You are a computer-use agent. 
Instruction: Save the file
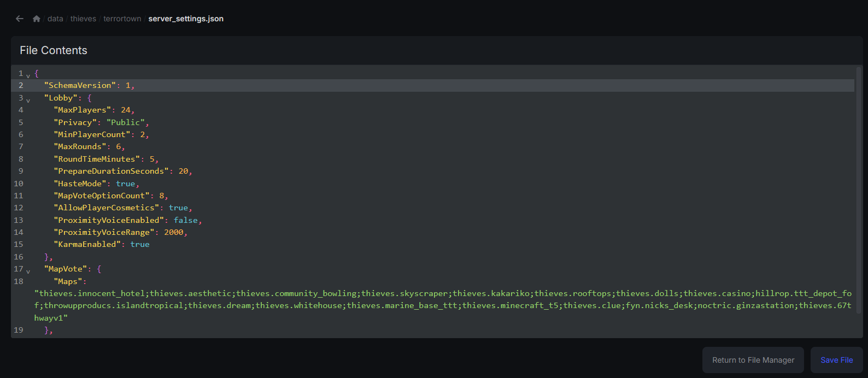point(837,360)
